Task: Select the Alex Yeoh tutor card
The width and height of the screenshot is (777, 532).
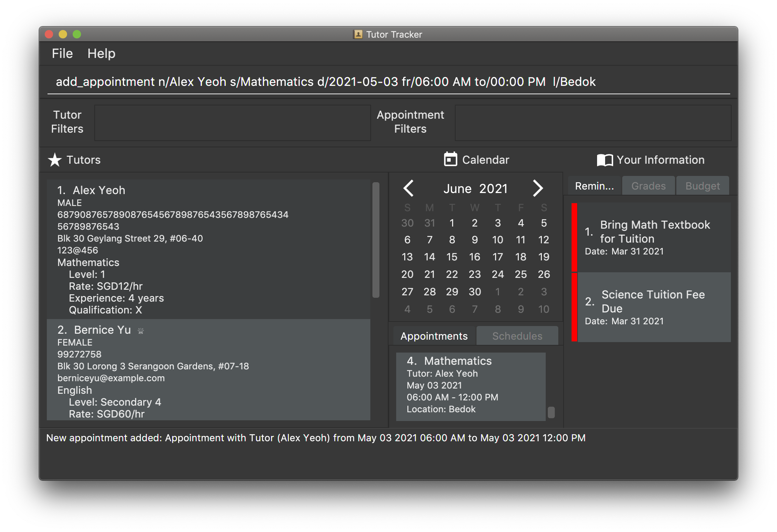Action: pyautogui.click(x=209, y=249)
